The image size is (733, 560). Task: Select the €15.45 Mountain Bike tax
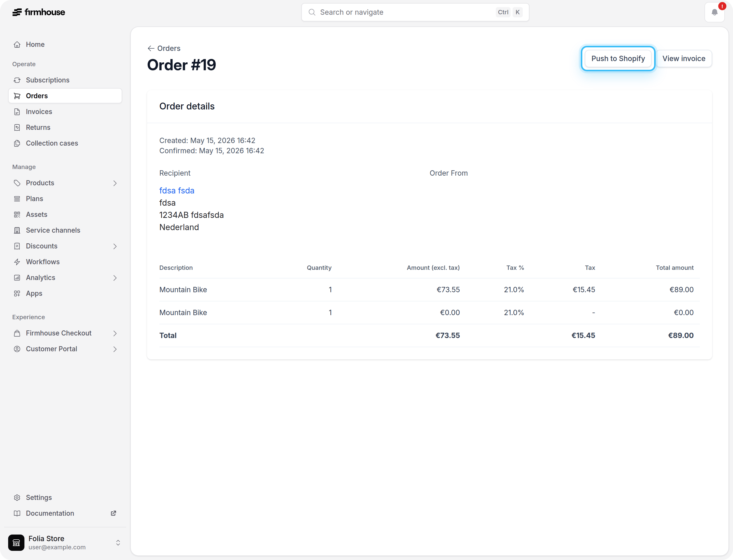click(584, 290)
